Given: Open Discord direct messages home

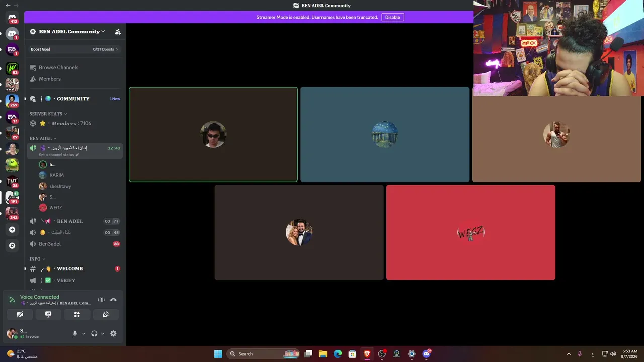Looking at the screenshot, I should click(x=12, y=18).
